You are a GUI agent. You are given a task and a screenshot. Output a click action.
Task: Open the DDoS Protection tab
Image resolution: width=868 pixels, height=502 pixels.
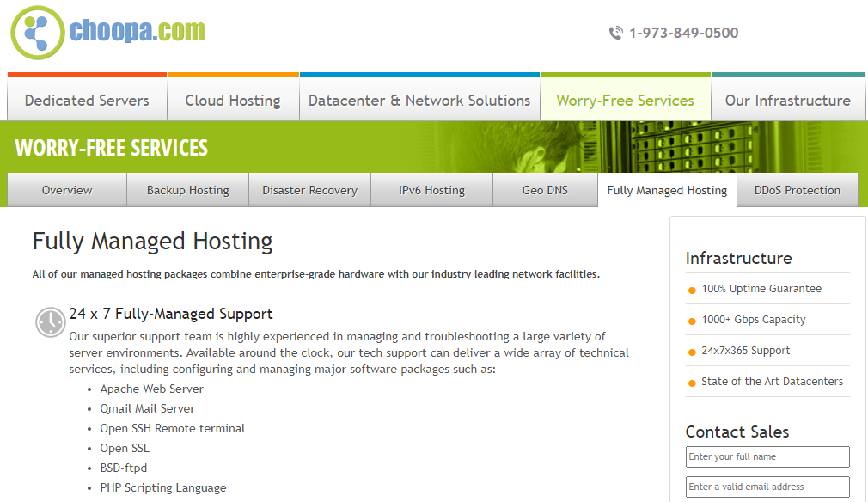798,190
